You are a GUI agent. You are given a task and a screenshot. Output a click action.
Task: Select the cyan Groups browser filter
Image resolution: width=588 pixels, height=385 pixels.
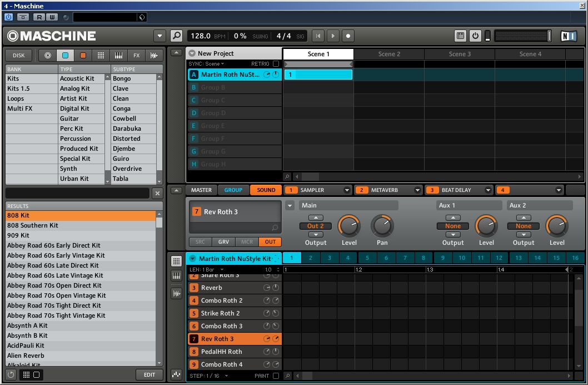coord(65,55)
